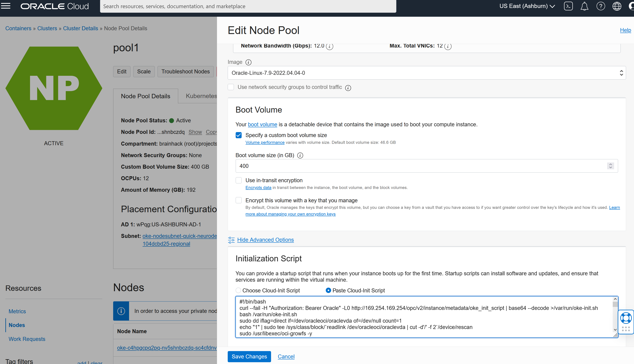
Task: Open the Image dropdown Oracle-Linux-7.9
Action: (427, 73)
